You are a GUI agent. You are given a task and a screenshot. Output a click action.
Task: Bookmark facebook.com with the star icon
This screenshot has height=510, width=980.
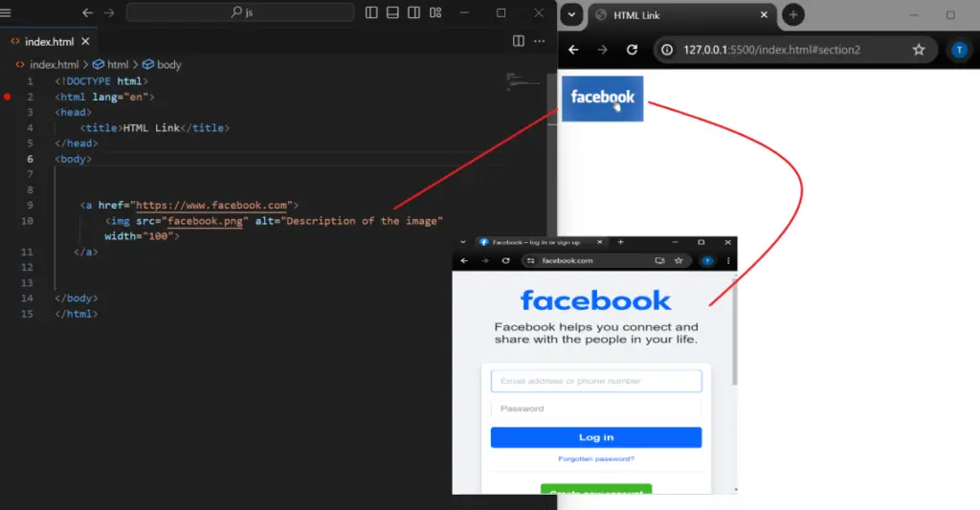pos(679,260)
